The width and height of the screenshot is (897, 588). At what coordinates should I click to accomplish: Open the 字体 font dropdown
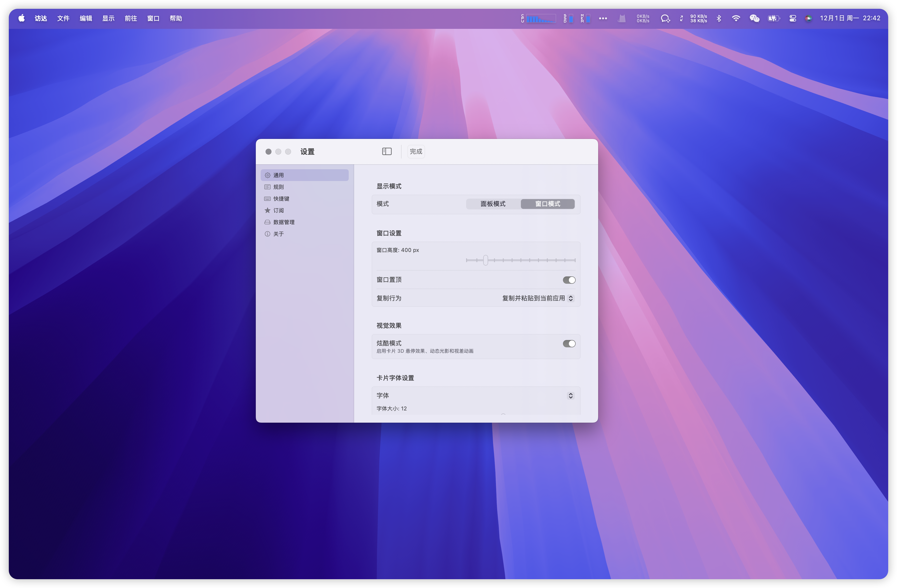point(570,396)
